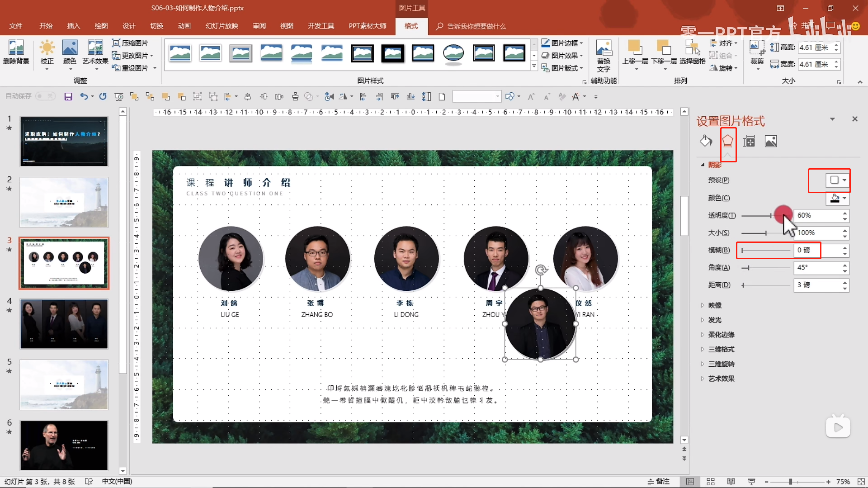Click Bring Forward (上移一层) icon

tap(635, 54)
